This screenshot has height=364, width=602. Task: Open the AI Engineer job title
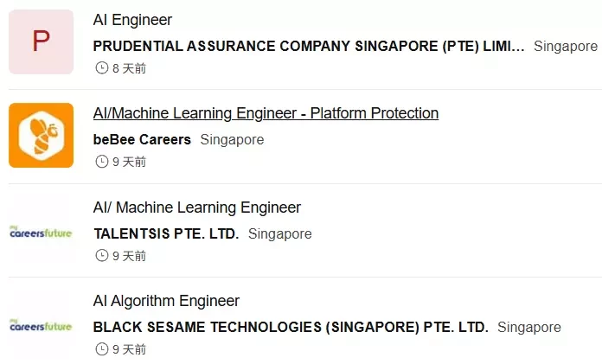coord(132,20)
